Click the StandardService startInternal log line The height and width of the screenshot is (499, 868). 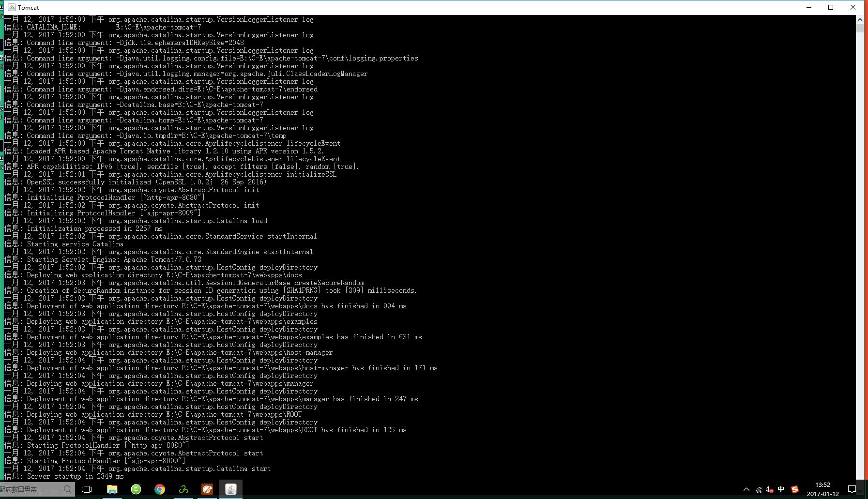(x=161, y=236)
